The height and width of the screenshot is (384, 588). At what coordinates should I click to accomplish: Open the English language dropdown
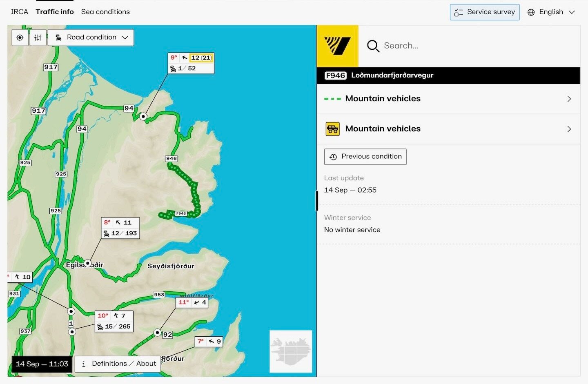pos(552,12)
